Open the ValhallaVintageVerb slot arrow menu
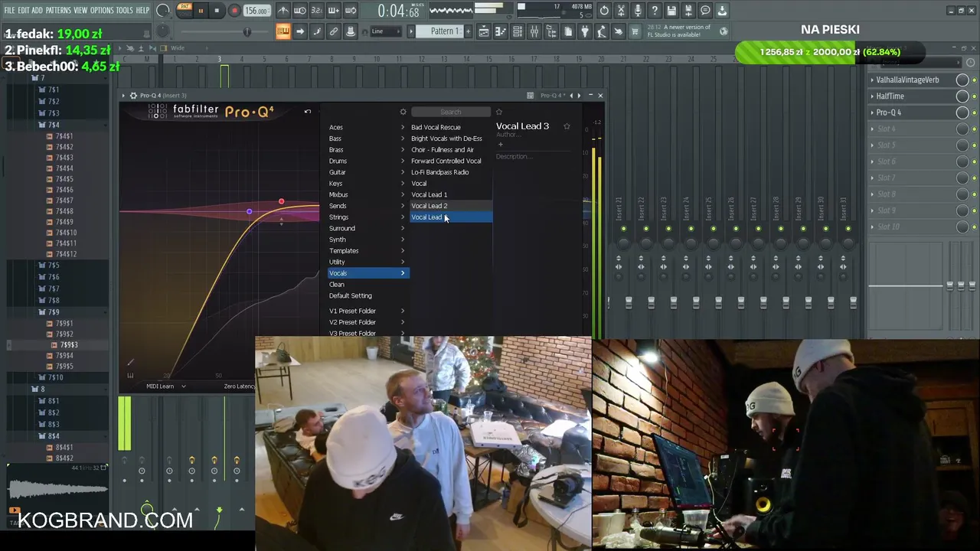The image size is (980, 551). 872,80
